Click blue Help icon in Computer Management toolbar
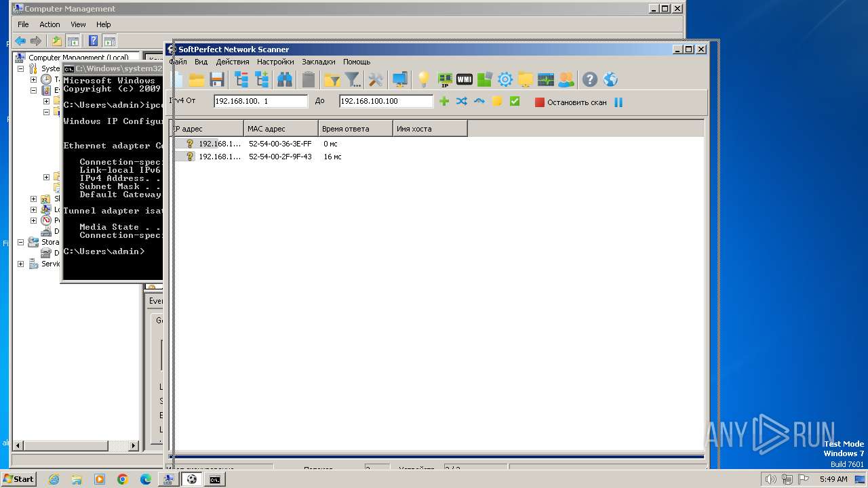The image size is (868, 488). pyautogui.click(x=93, y=41)
